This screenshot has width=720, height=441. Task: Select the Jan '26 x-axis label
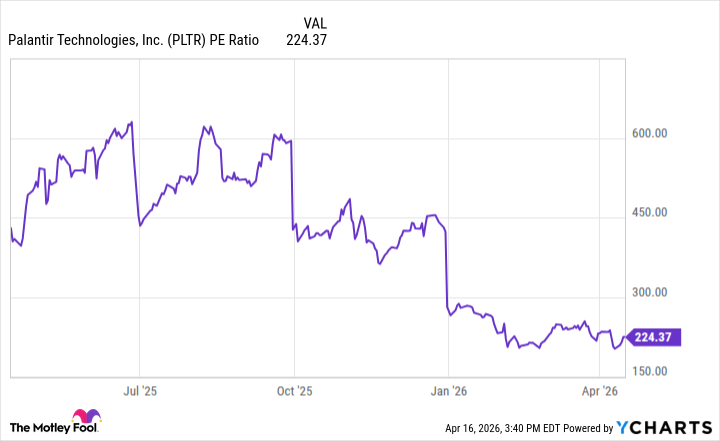[x=448, y=390]
